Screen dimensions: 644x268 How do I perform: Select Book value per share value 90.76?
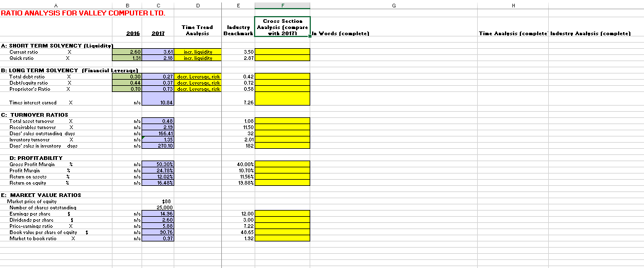[158, 232]
